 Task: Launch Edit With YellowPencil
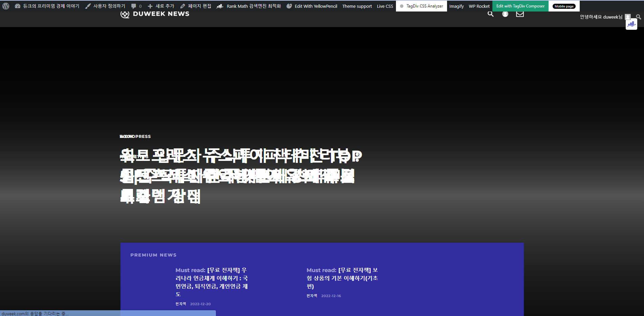point(312,6)
